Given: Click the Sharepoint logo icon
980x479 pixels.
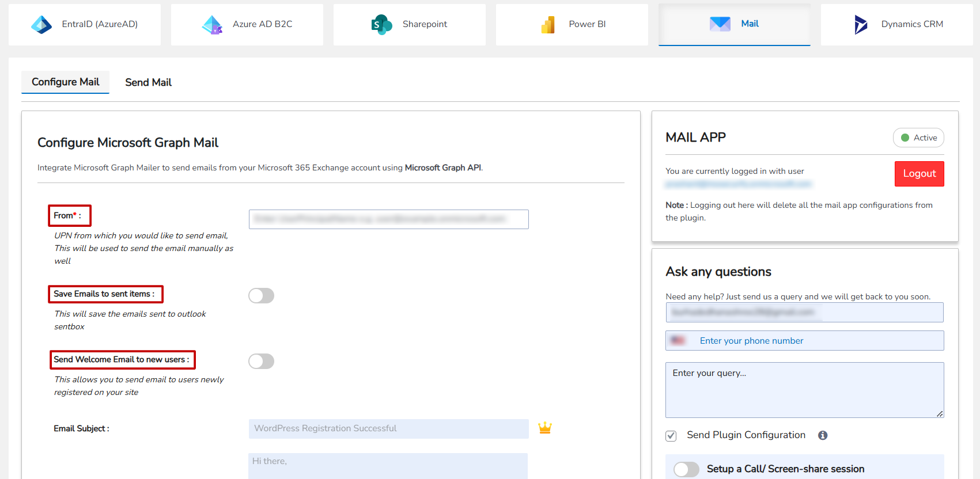Looking at the screenshot, I should coord(381,24).
